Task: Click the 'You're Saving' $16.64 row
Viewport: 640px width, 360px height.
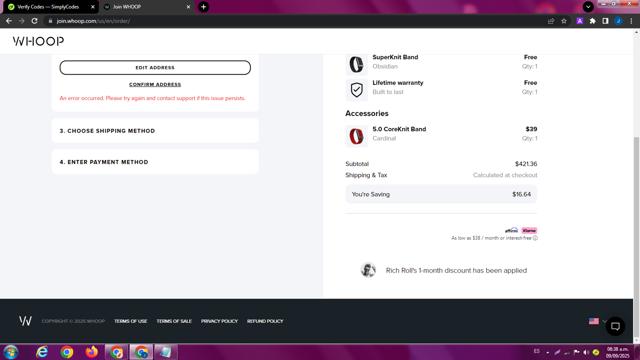Action: (441, 194)
